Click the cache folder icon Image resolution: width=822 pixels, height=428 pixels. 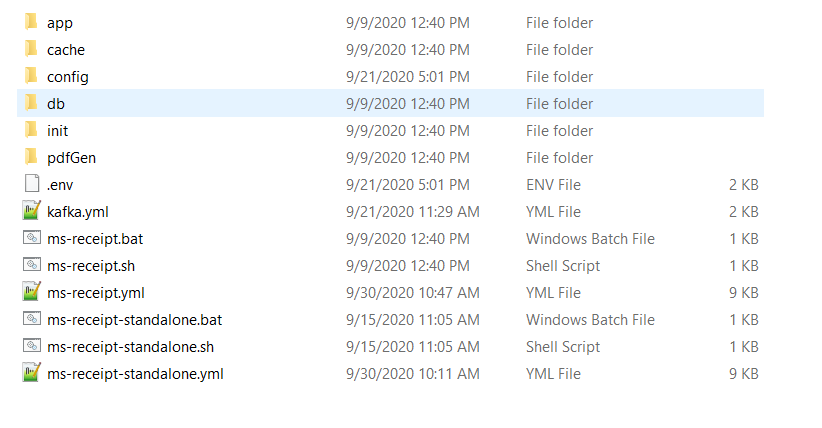click(30, 49)
